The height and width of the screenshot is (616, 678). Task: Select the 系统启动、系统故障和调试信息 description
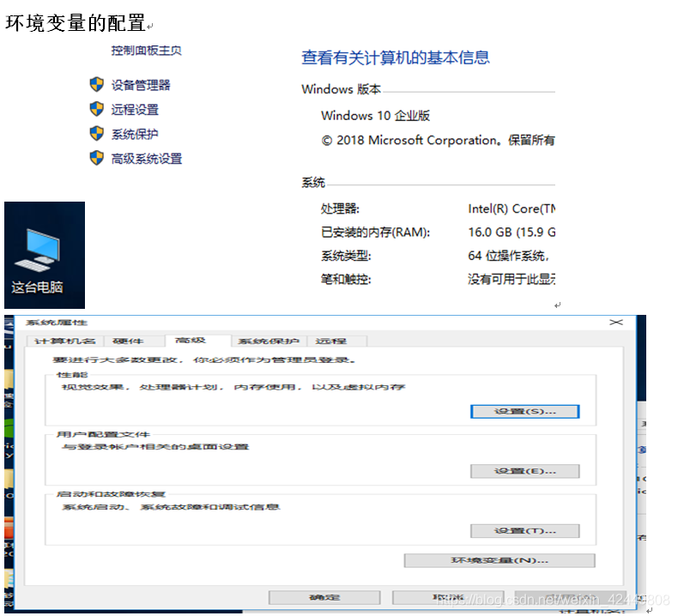click(172, 507)
